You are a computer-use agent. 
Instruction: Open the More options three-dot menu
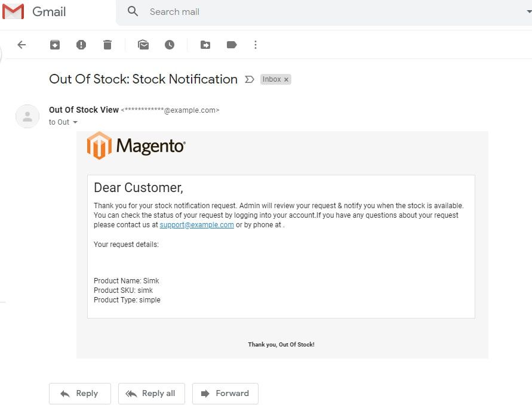click(256, 45)
